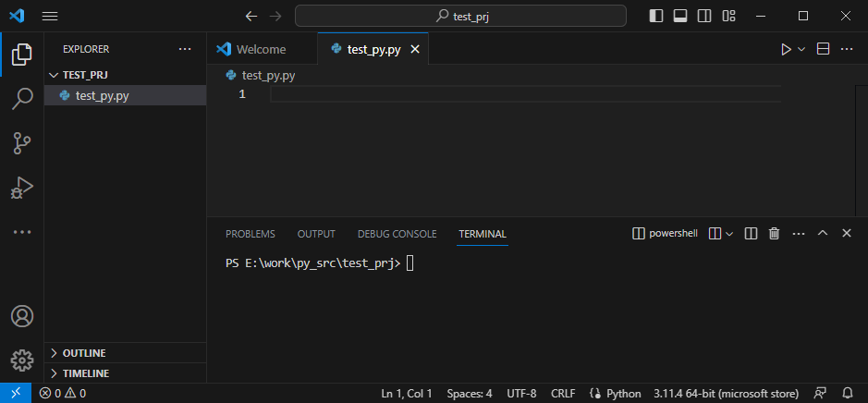Expand the OUTLINE section

tap(125, 353)
